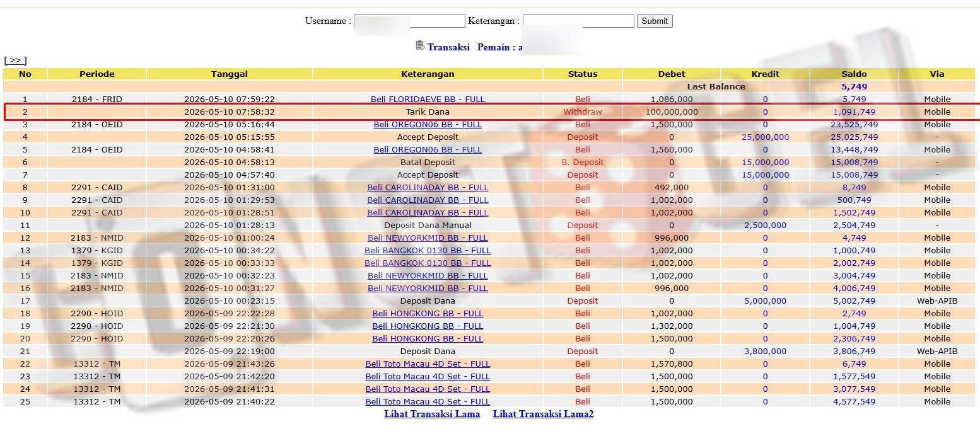This screenshot has height=441, width=980.
Task: Click the Last Balance value 5,749
Action: click(854, 86)
